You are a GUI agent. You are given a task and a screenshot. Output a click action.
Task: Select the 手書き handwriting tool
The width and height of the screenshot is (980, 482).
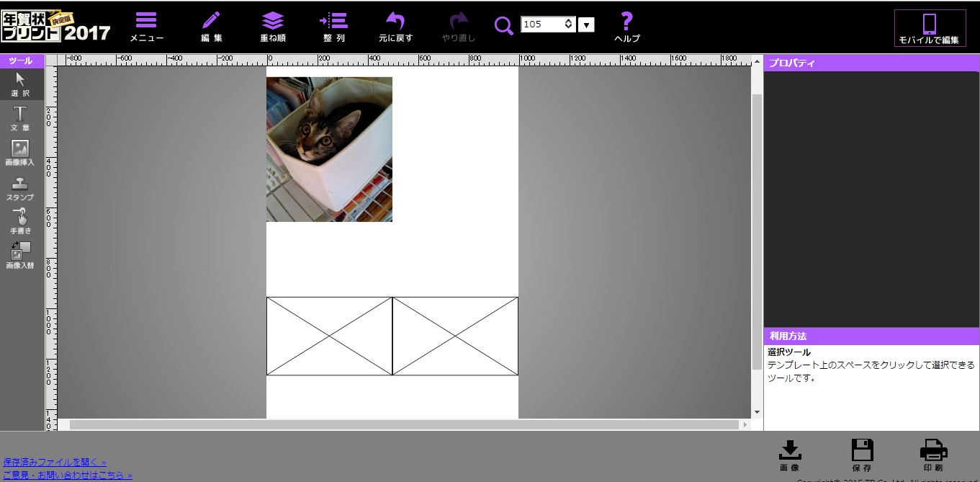(20, 222)
